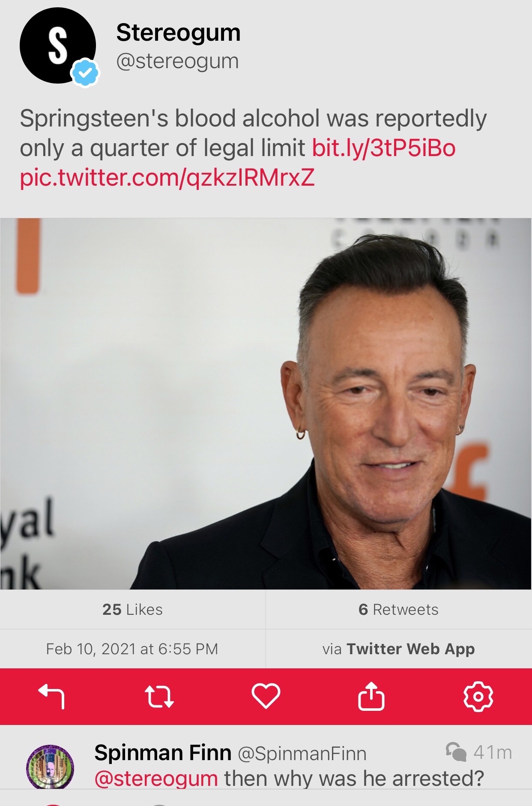Image resolution: width=532 pixels, height=806 pixels.
Task: Open the Springsteen photo full size
Action: (266, 403)
